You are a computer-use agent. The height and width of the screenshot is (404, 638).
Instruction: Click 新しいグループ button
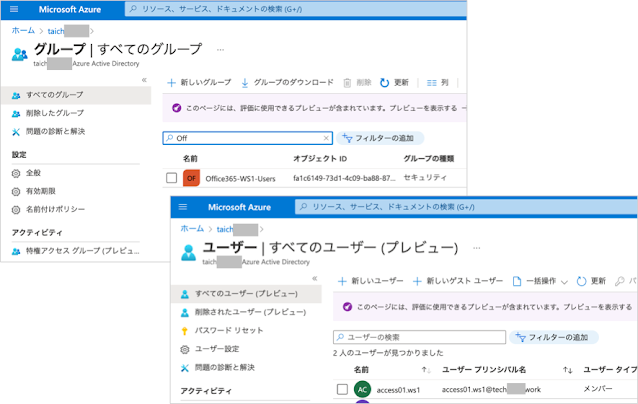coord(199,83)
